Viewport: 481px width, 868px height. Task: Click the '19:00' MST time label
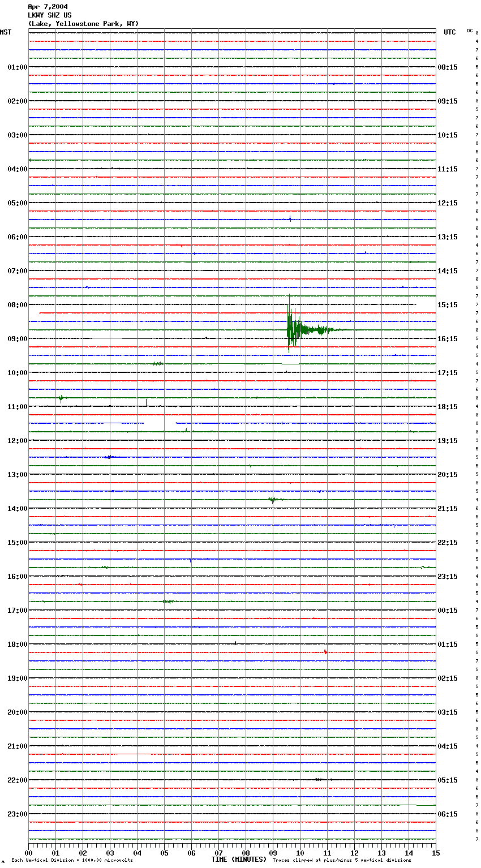pyautogui.click(x=18, y=678)
